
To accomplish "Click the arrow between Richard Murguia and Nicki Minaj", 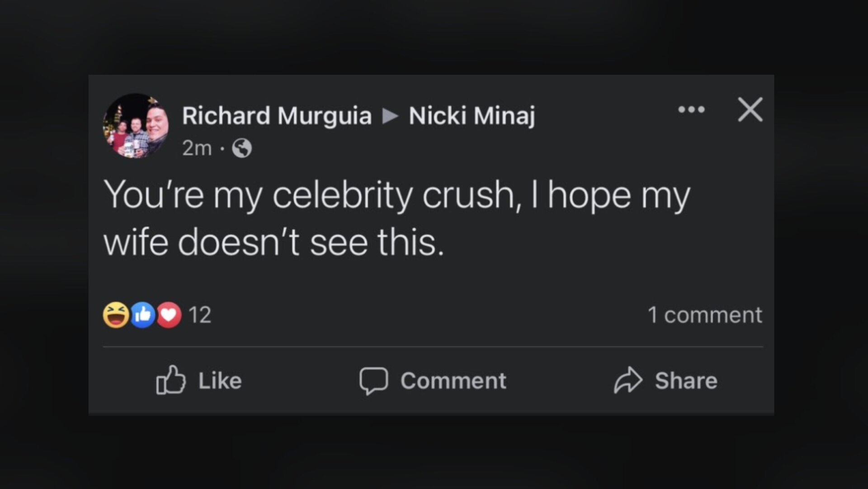I will 390,115.
